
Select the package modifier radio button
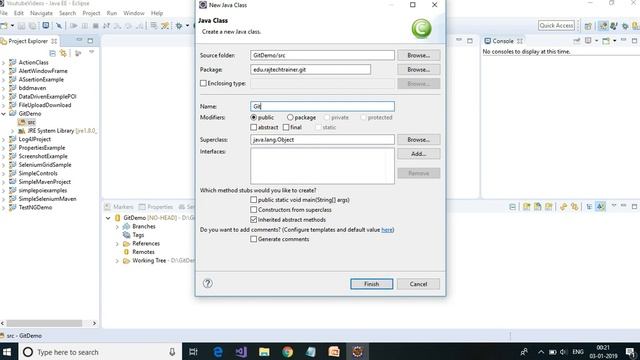(290, 118)
